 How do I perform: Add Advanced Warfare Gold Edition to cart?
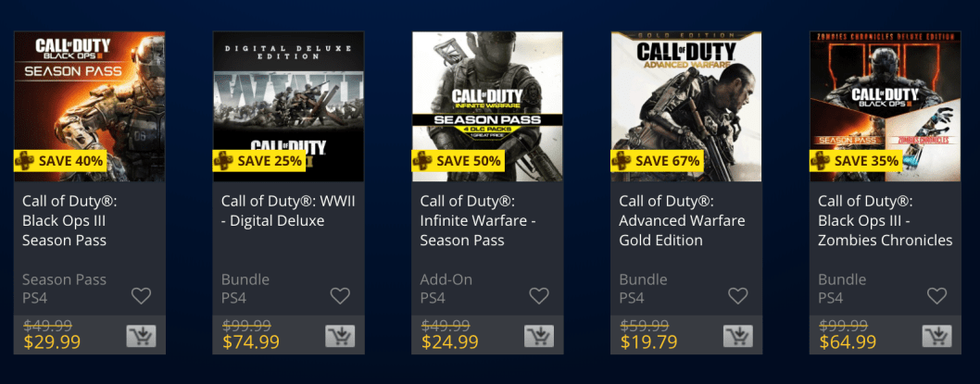tap(738, 335)
